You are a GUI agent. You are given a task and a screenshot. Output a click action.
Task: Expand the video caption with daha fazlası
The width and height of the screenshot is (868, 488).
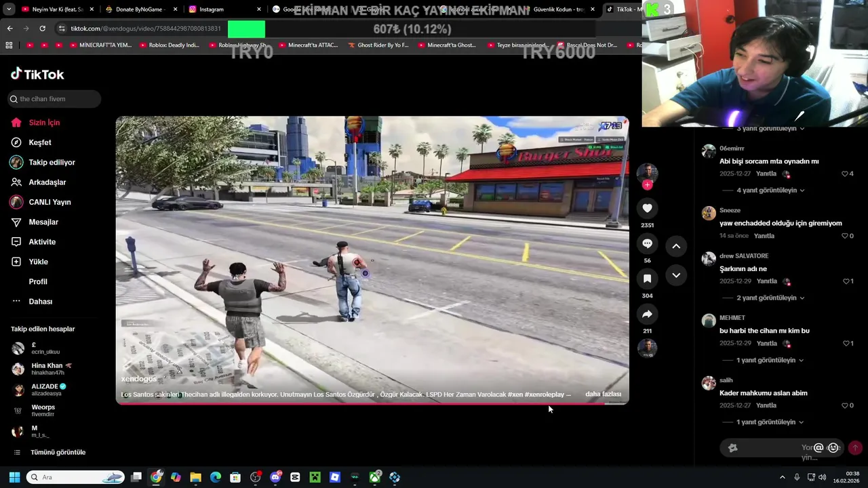click(x=603, y=394)
